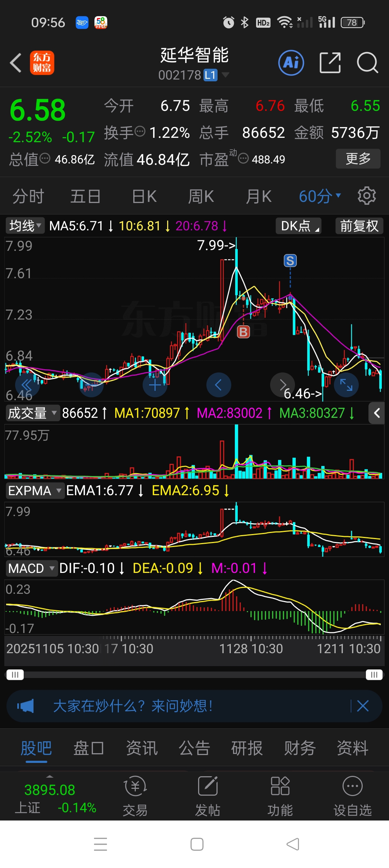
Task: Tap Android recent apps menu button
Action: coord(100,844)
